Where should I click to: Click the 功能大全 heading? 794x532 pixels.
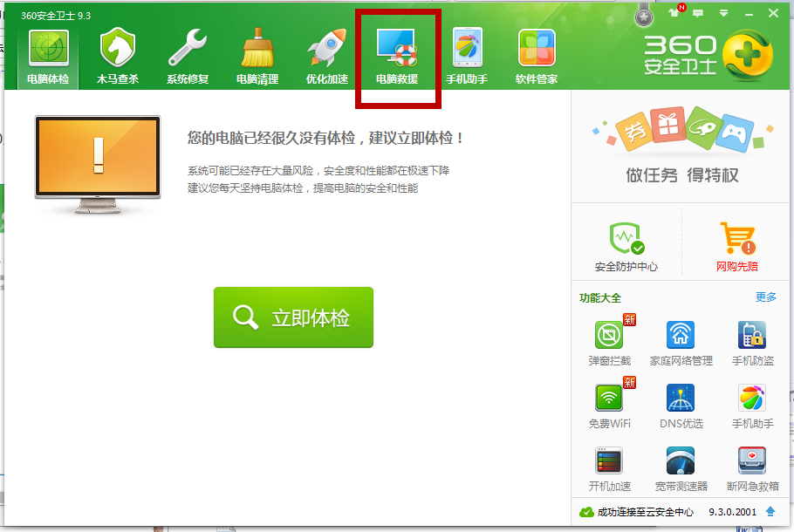600,297
